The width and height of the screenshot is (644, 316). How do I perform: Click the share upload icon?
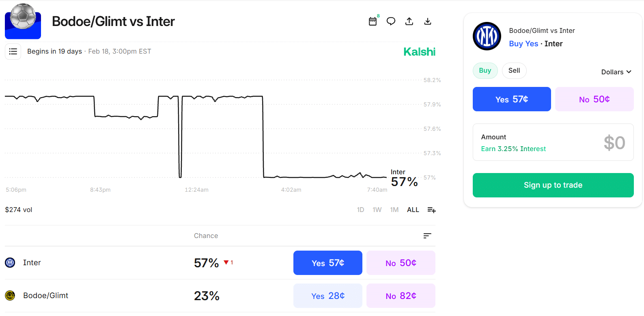click(409, 22)
